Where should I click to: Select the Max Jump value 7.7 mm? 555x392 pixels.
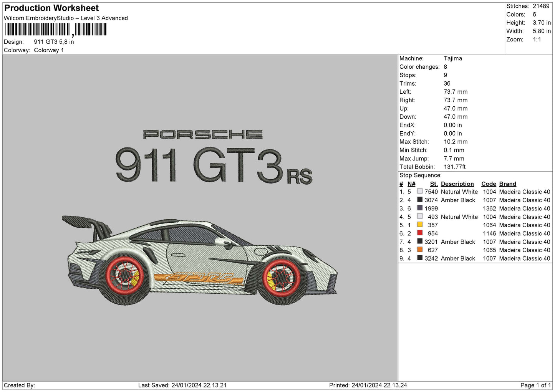coord(454,159)
